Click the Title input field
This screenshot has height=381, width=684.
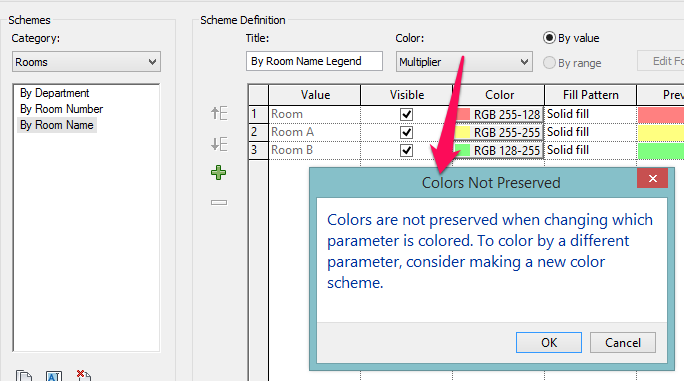point(314,61)
